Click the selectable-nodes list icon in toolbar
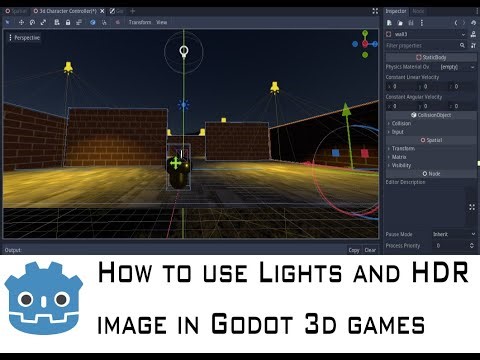The width and height of the screenshot is (480, 360). tap(57, 22)
